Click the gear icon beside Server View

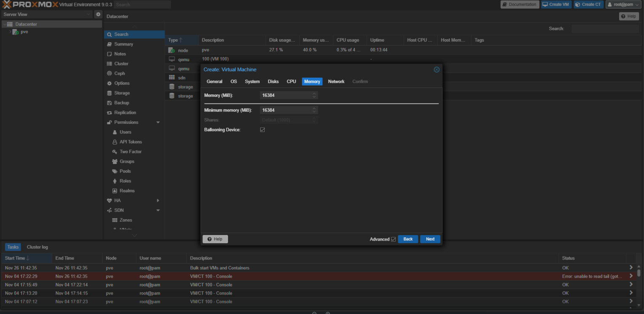pyautogui.click(x=98, y=14)
